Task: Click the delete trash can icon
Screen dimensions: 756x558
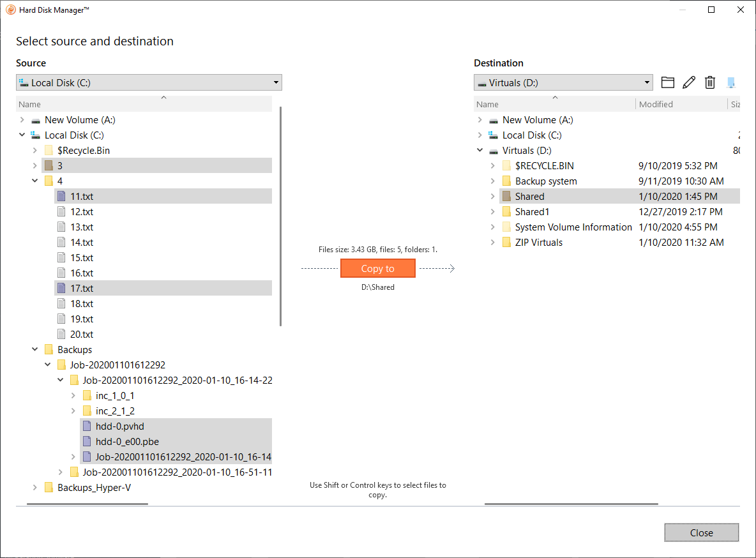Action: click(x=710, y=82)
